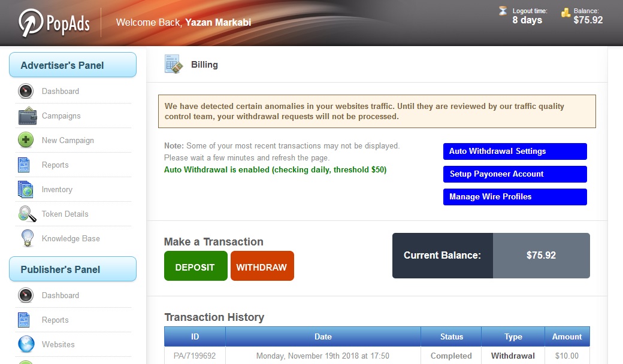Viewport: 623px width, 364px height.
Task: Click the balance coins icon
Action: tap(565, 13)
